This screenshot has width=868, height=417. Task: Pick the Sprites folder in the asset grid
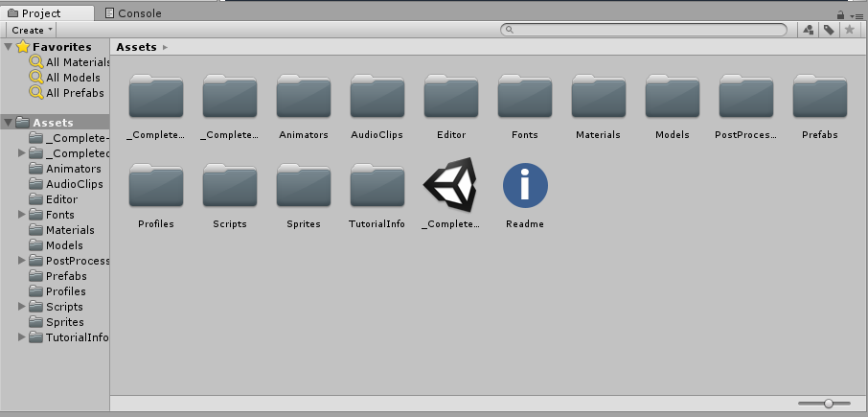pyautogui.click(x=304, y=186)
